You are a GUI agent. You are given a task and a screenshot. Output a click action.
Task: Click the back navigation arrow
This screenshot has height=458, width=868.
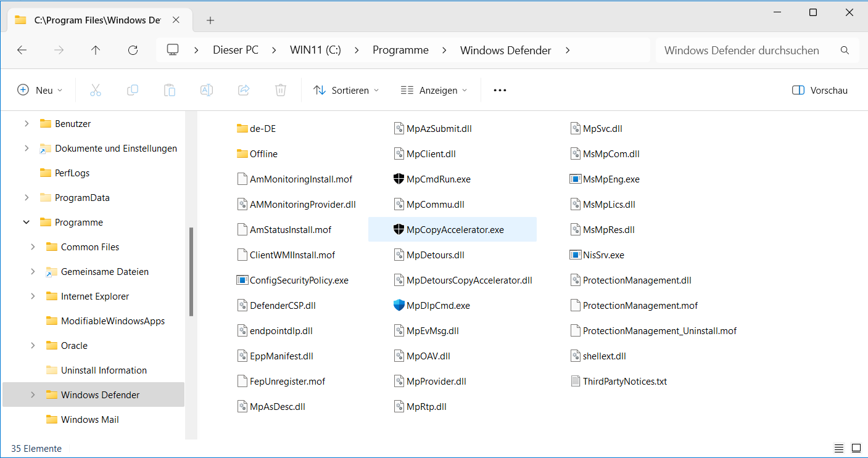[22, 51]
